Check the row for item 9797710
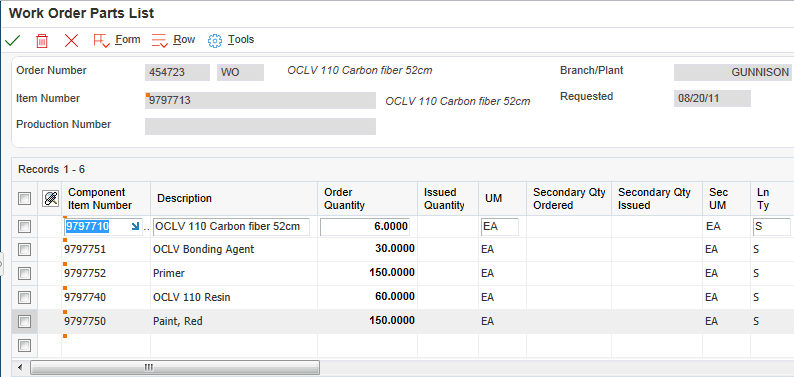794x377 pixels. point(24,227)
